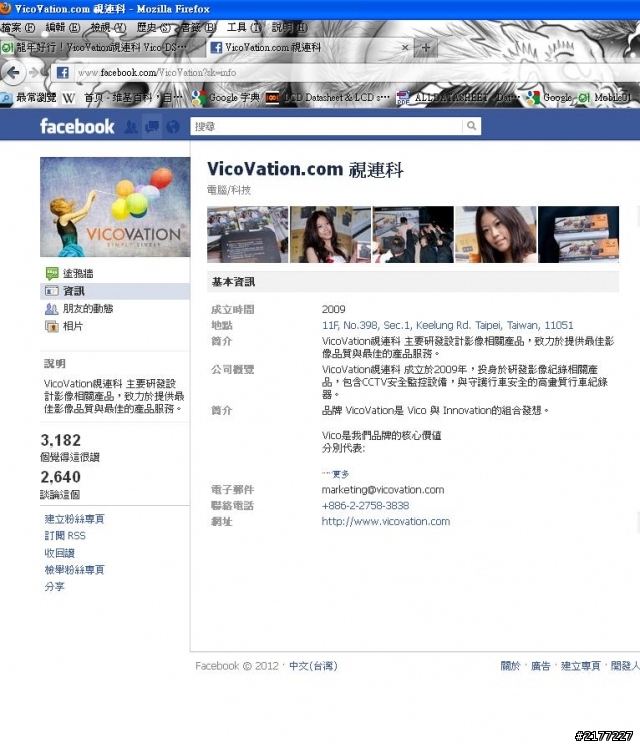The image size is (640, 744).
Task: Open the 歷史 menu
Action: click(153, 28)
